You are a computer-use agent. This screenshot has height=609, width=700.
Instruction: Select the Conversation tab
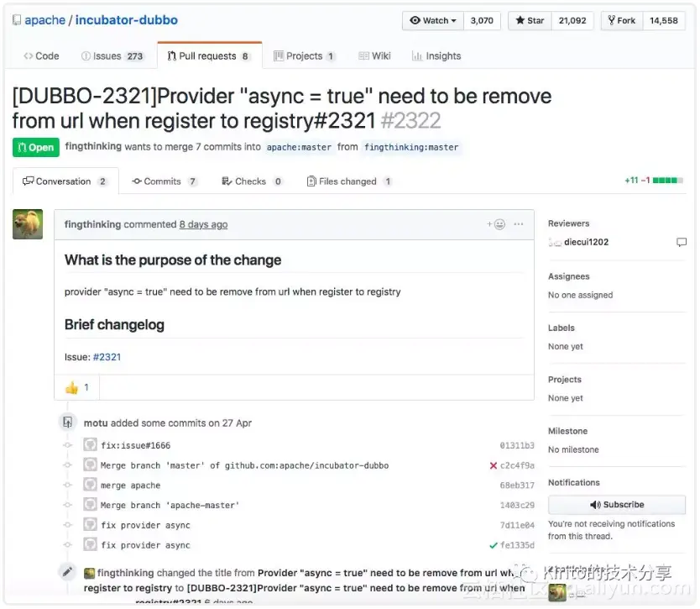65,181
